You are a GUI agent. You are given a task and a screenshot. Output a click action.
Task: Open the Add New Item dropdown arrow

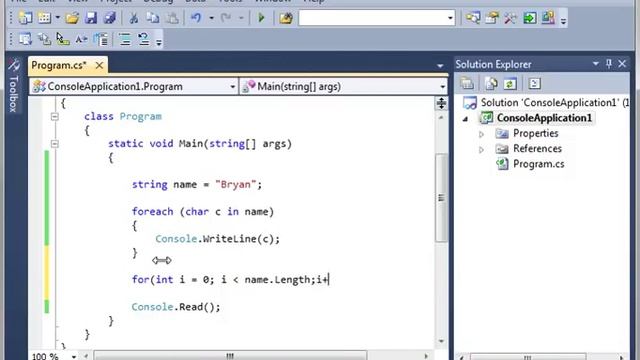pos(57,18)
